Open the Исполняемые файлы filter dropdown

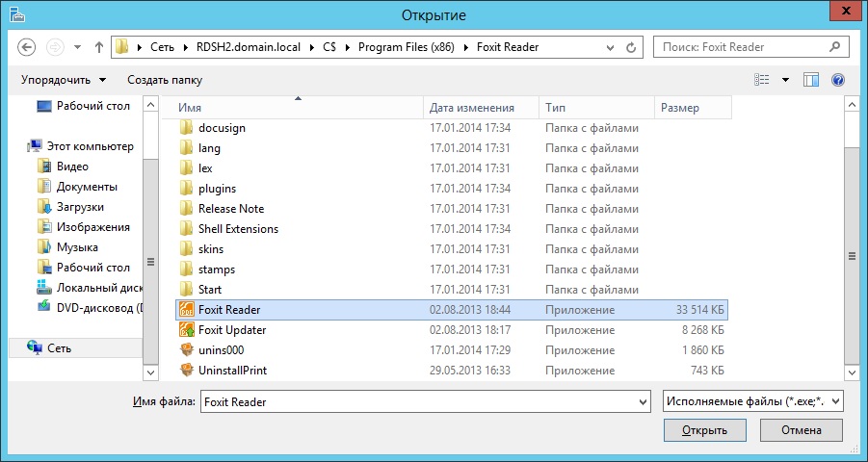[x=752, y=401]
